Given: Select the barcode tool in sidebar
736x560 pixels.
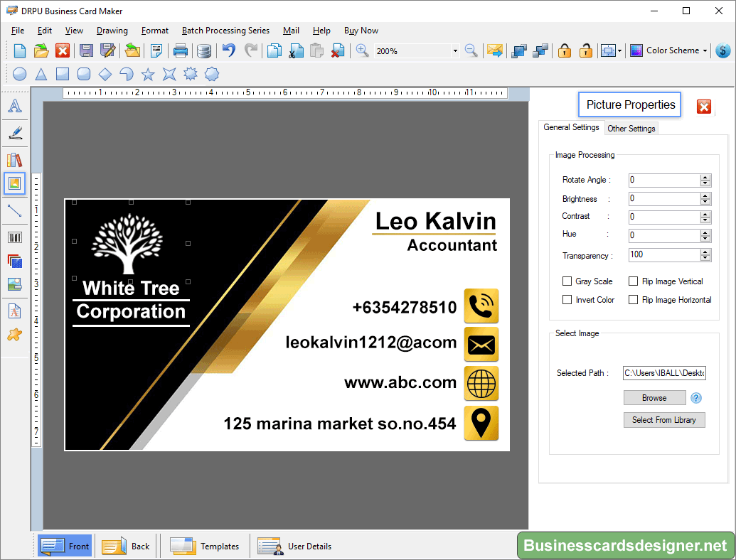Looking at the screenshot, I should [x=14, y=237].
